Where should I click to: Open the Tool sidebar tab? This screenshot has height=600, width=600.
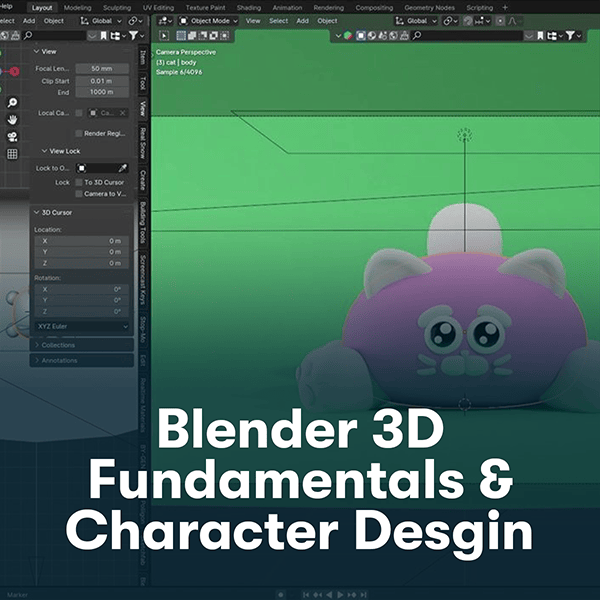coord(143,83)
